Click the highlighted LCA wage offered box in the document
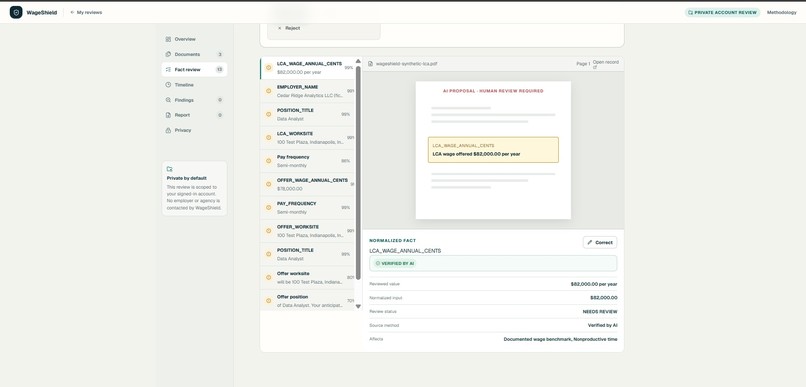 point(493,150)
